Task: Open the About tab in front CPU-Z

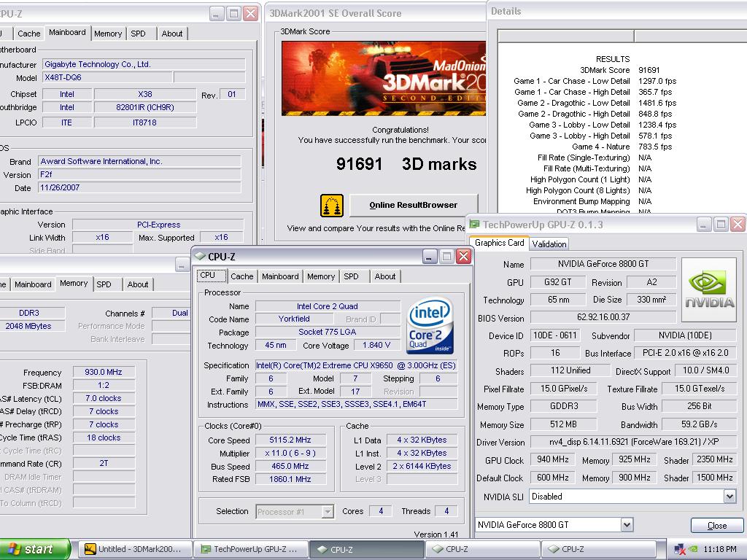Action: click(385, 276)
